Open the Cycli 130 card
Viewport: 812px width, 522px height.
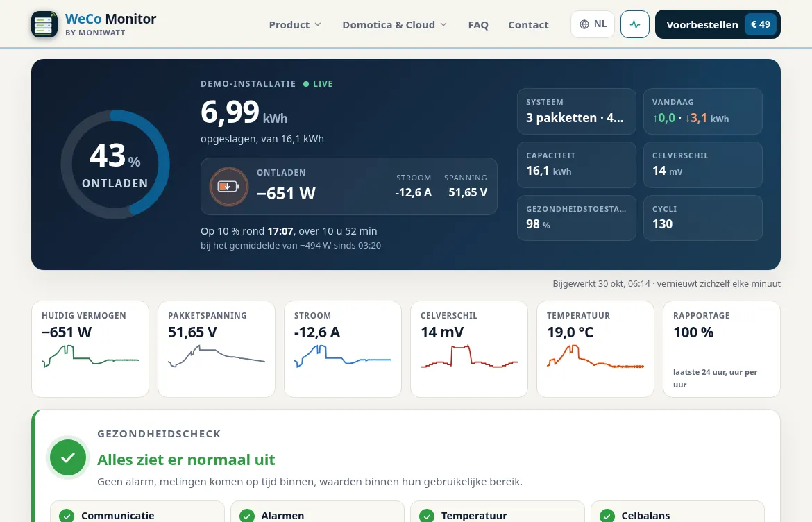703,218
